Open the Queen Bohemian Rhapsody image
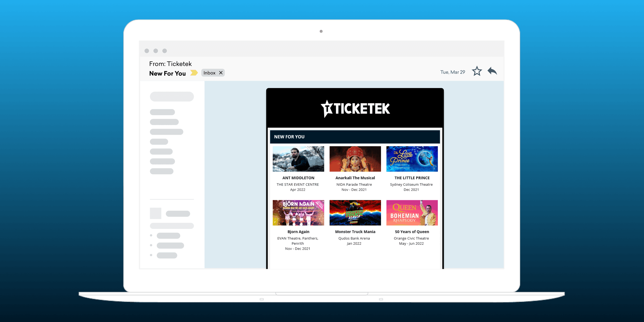This screenshot has height=322, width=644. (x=412, y=213)
